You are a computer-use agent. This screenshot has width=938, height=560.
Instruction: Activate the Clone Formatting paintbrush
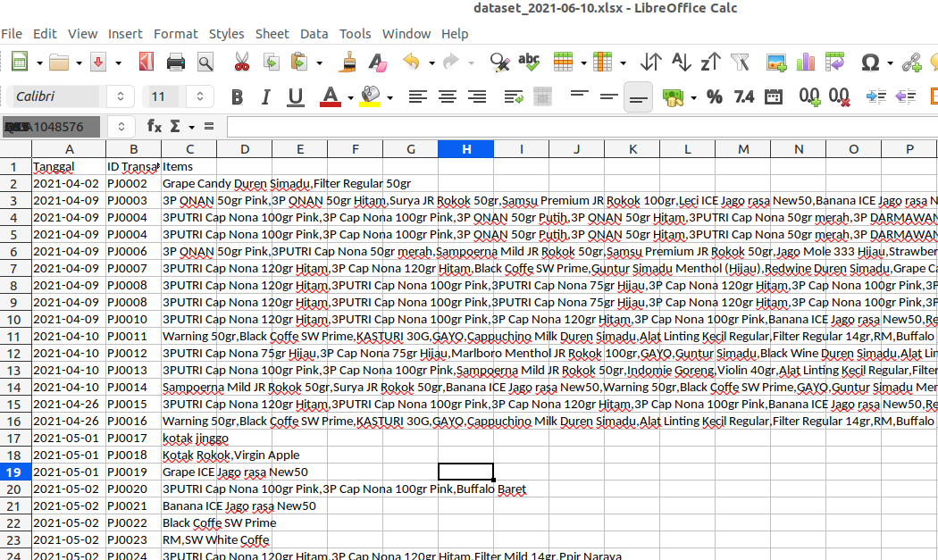[x=348, y=62]
